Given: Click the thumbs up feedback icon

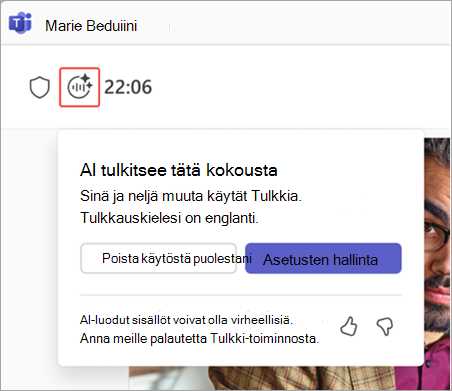Looking at the screenshot, I should tap(349, 326).
